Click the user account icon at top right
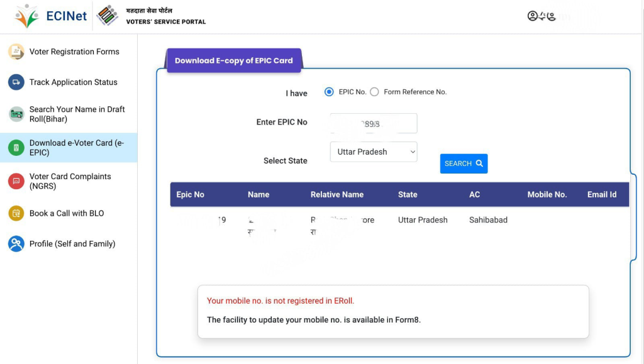 (x=533, y=16)
